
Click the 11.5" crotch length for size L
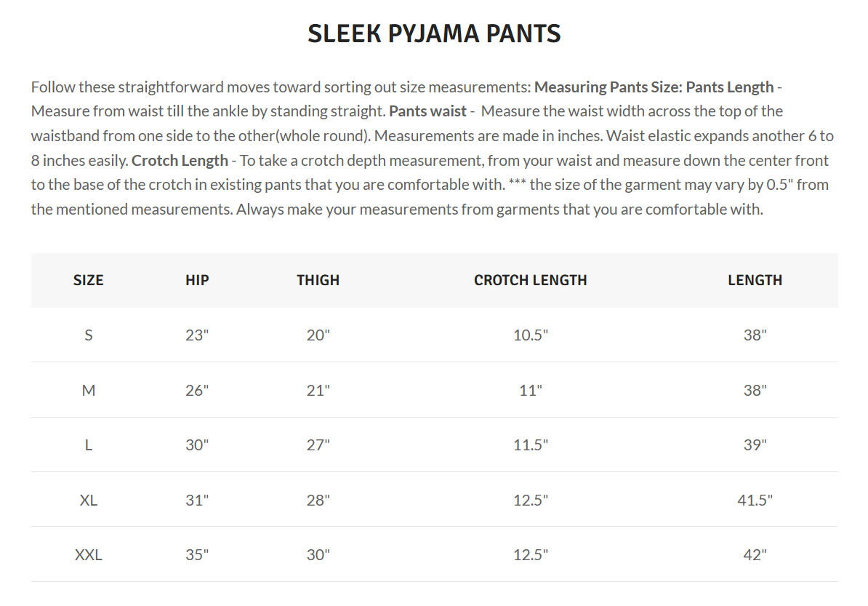point(530,445)
